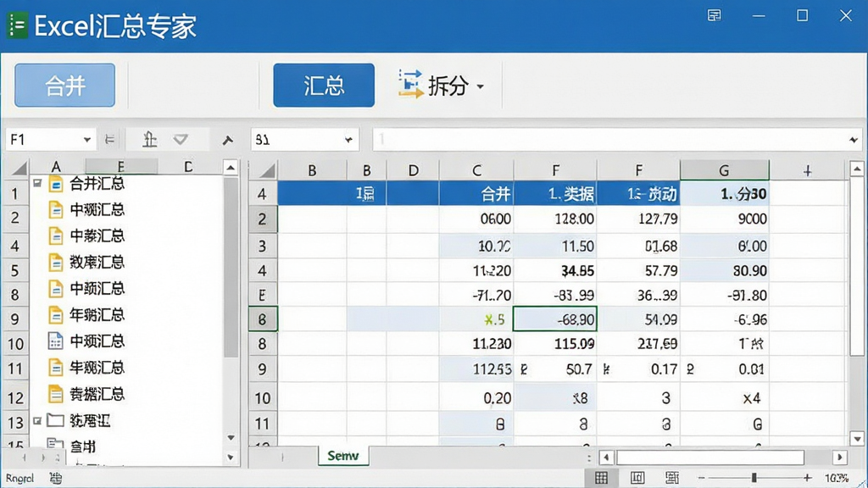The height and width of the screenshot is (488, 868).
Task: Click zoom out minus in status bar
Action: [x=701, y=478]
